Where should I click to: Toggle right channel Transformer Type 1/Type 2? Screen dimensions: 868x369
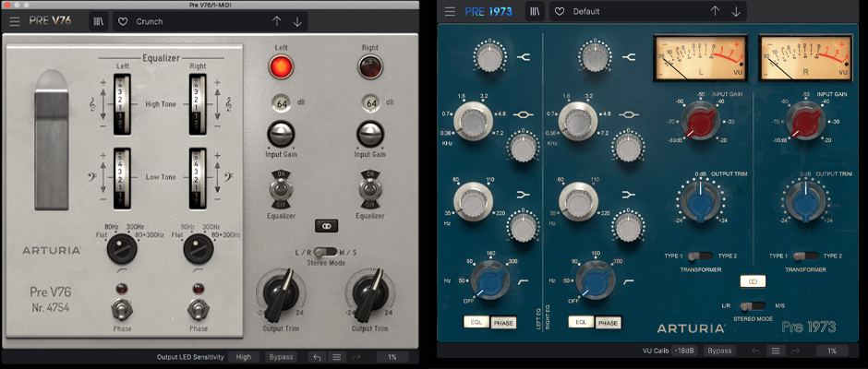point(805,256)
